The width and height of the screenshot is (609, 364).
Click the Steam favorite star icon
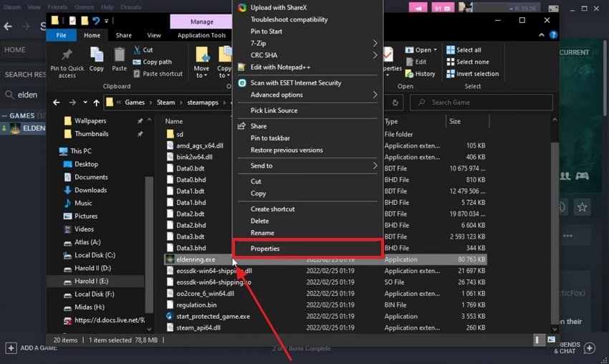(582, 207)
